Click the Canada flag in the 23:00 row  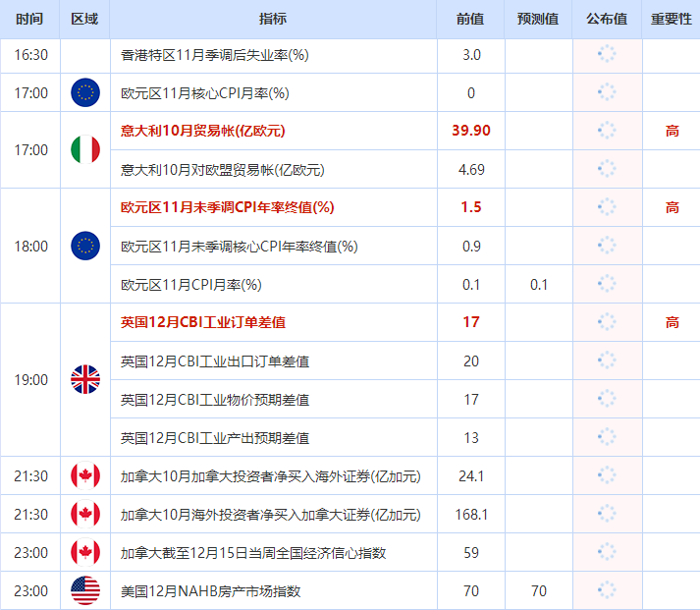(85, 552)
